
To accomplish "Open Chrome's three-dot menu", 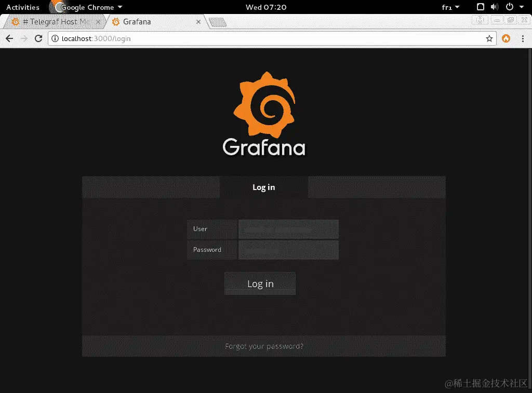I will pyautogui.click(x=523, y=38).
